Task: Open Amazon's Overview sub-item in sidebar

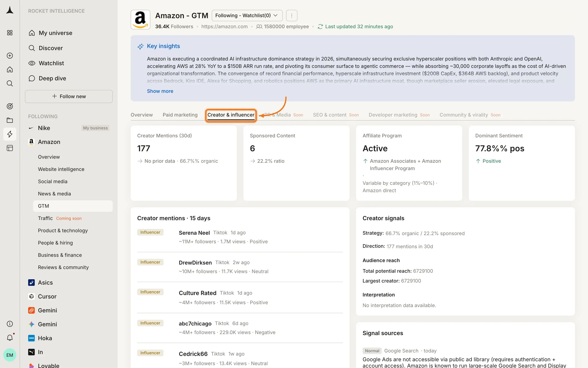Action: pyautogui.click(x=49, y=157)
